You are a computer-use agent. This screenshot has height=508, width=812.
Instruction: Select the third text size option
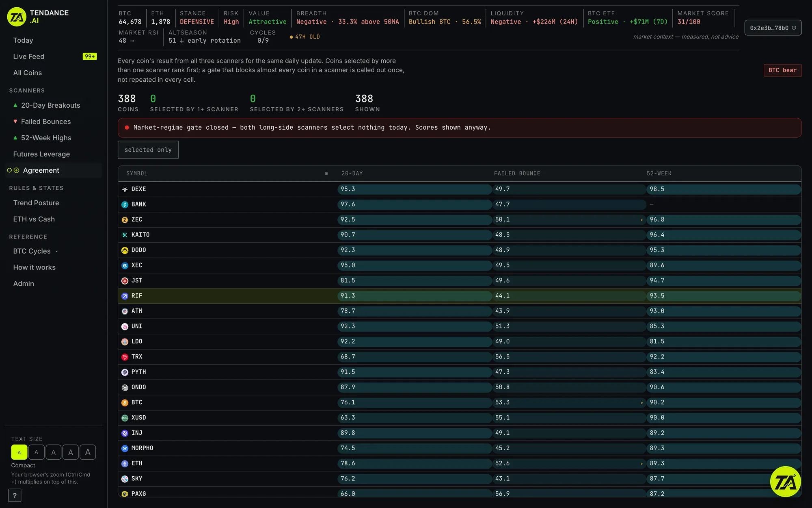click(53, 452)
